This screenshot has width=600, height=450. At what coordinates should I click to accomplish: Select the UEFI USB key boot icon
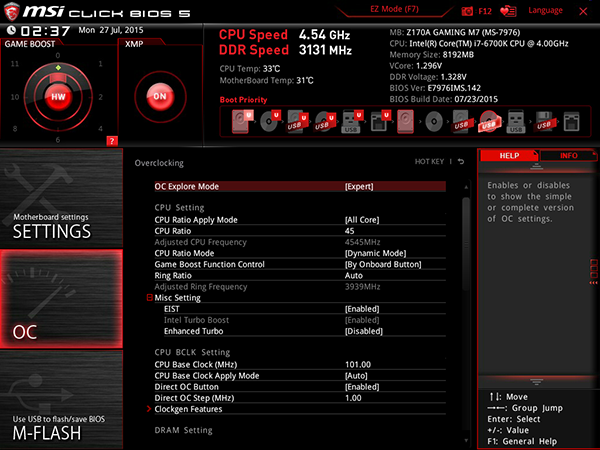pos(352,121)
